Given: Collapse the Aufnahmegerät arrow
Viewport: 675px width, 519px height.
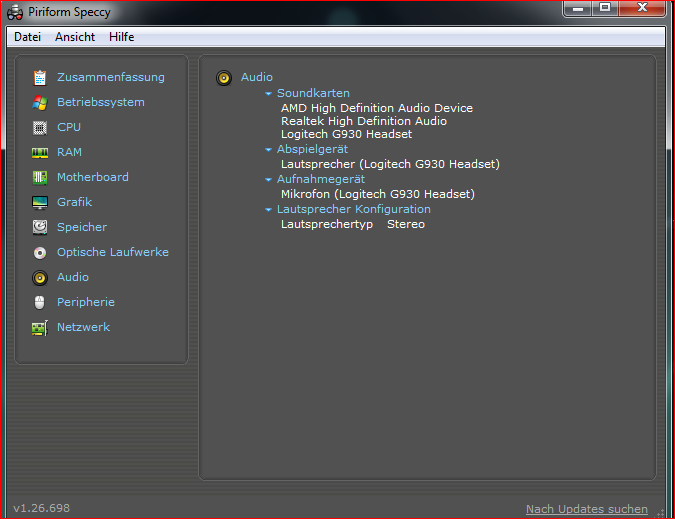Looking at the screenshot, I should [268, 179].
